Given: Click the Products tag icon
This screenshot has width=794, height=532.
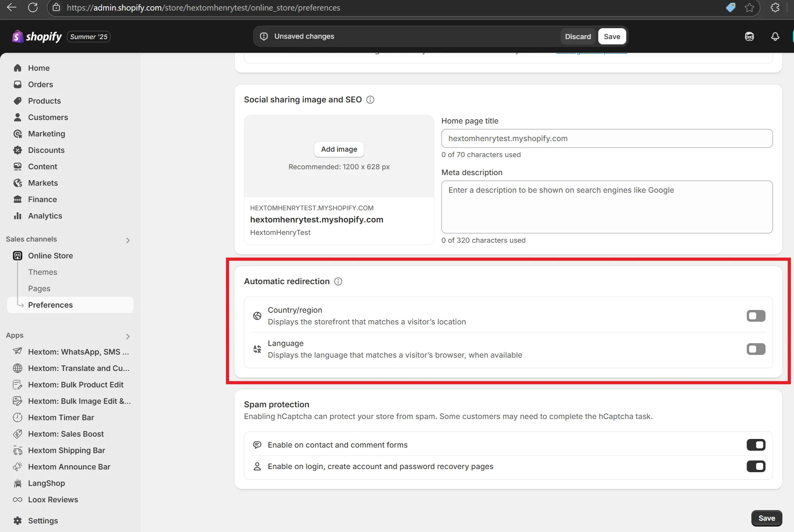Looking at the screenshot, I should click(x=18, y=101).
